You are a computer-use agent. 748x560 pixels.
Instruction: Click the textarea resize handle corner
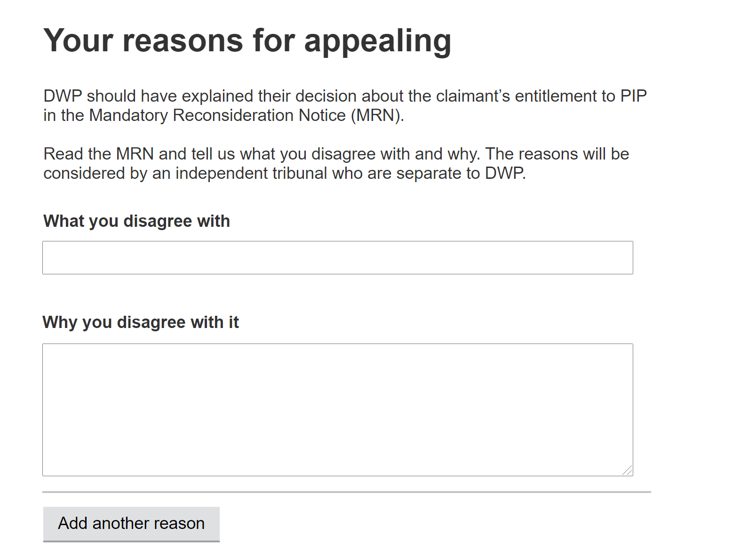point(627,470)
